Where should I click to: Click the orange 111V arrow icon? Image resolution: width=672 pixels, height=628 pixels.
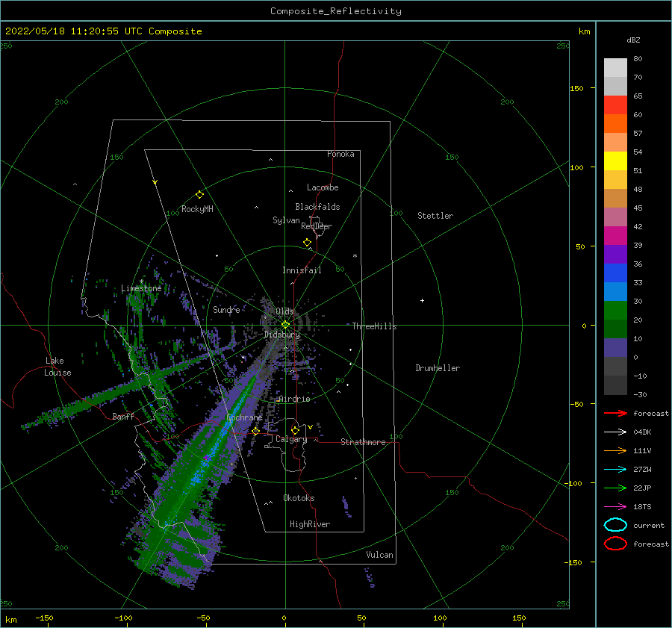(x=615, y=450)
